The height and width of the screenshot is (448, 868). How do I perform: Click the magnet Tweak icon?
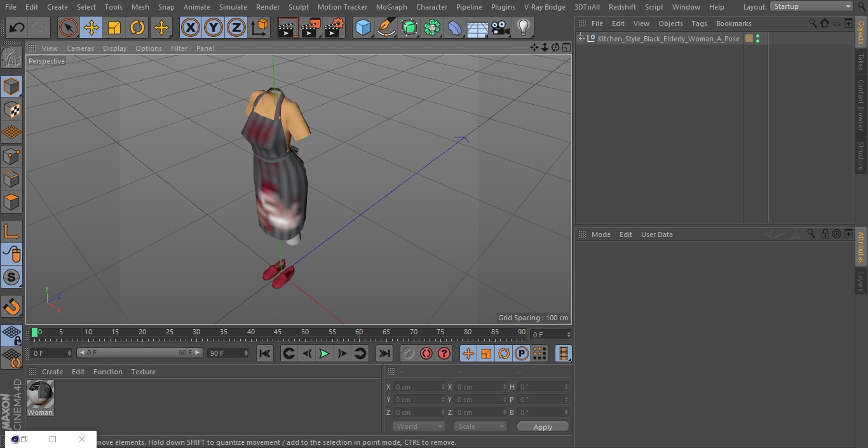pyautogui.click(x=11, y=307)
